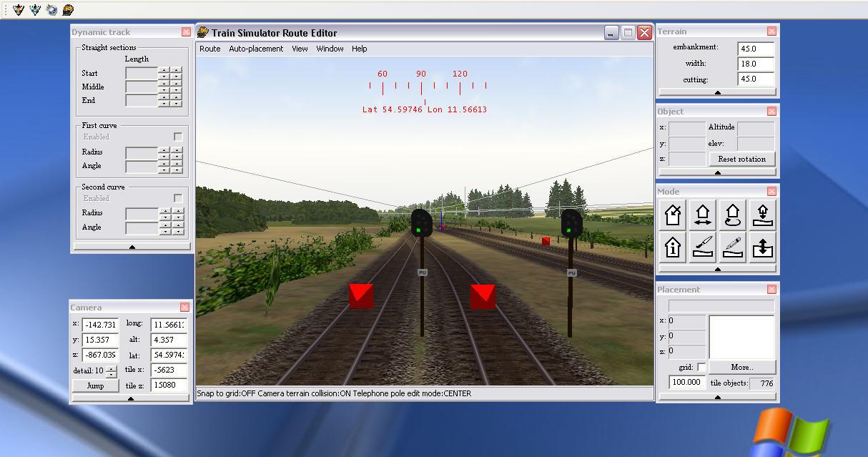Screen dimensions: 868x457
Task: Activate the move object mode icon
Action: point(703,215)
